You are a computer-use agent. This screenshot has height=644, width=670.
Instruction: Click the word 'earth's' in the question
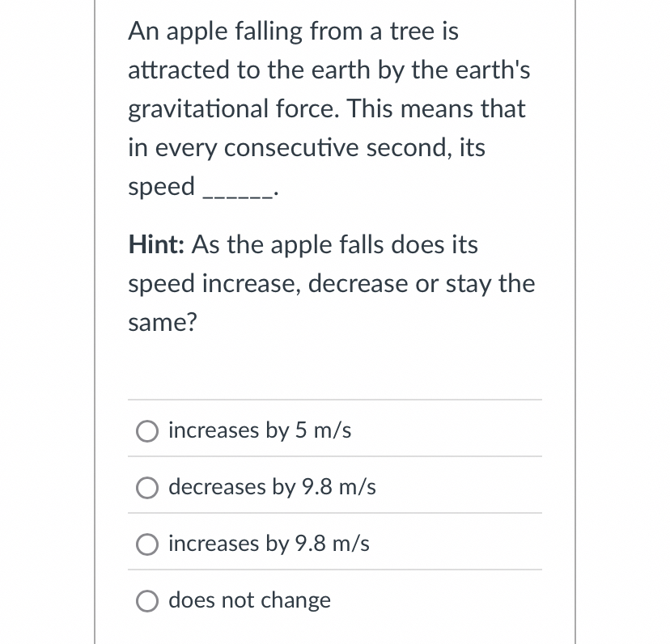[x=493, y=70]
